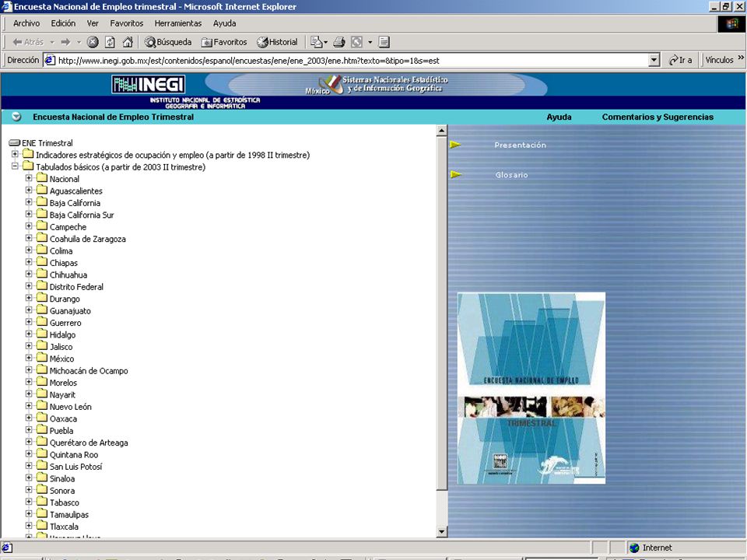The image size is (747, 560).
Task: Click the ENE Trimestral root drive icon
Action: (15, 143)
